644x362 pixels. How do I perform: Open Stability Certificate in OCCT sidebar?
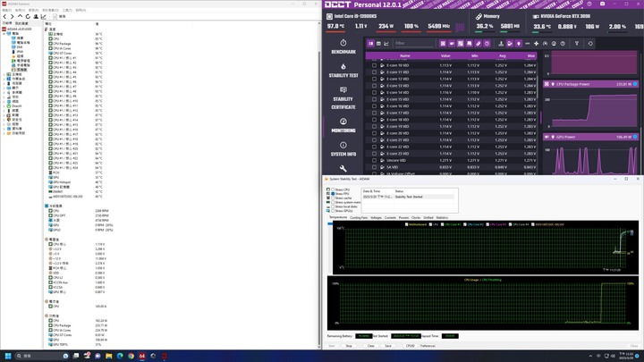[343, 98]
